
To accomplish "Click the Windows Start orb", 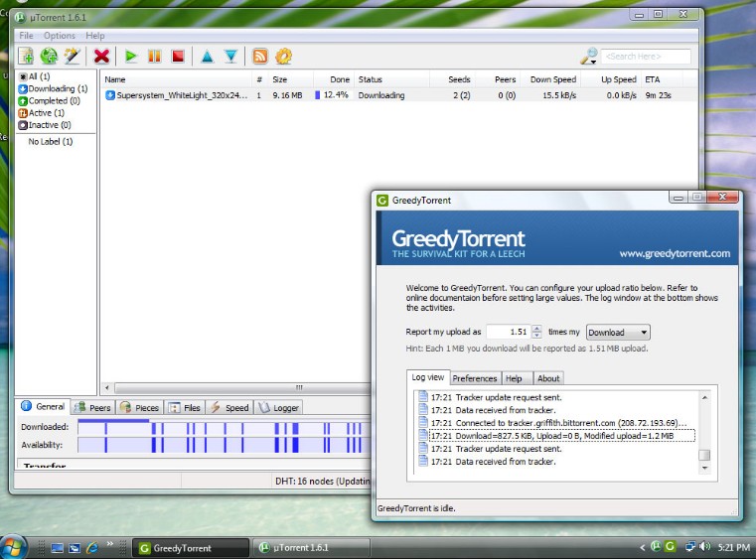I will [14, 548].
